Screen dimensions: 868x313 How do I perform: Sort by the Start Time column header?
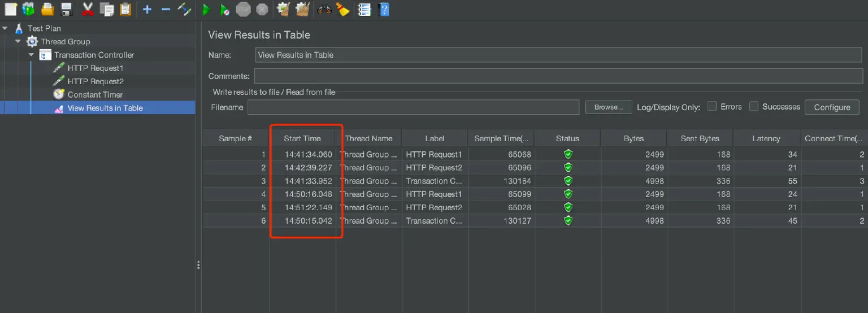302,138
